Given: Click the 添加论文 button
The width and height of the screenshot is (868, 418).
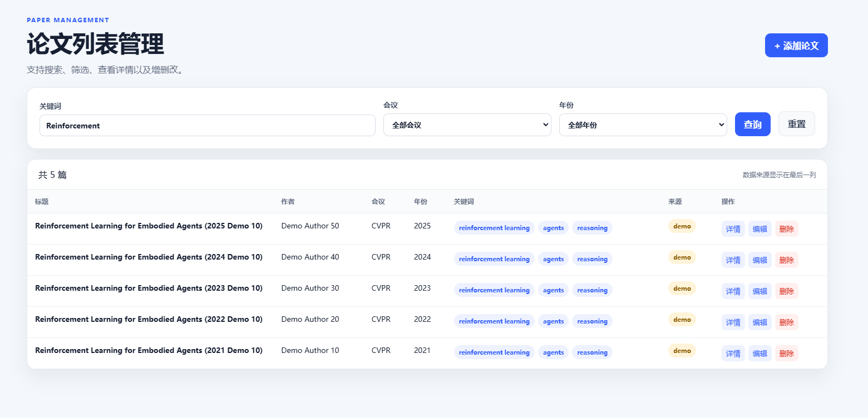Looking at the screenshot, I should coord(796,46).
